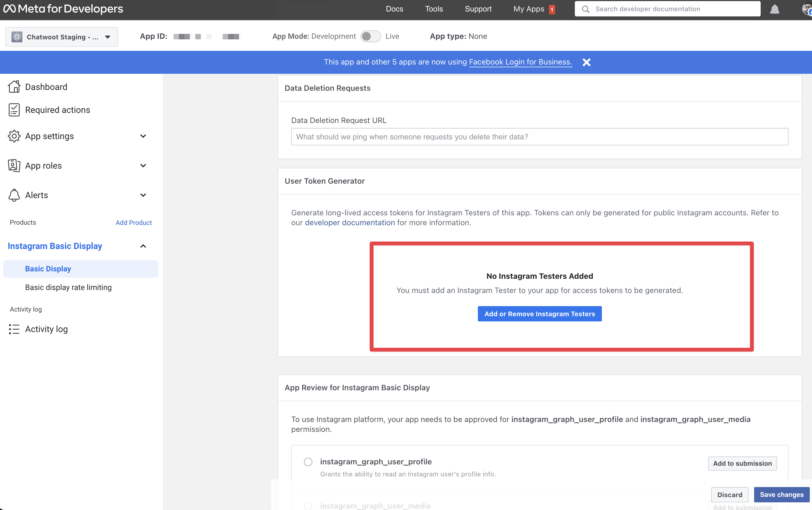This screenshot has width=812, height=510.
Task: Dismiss the Facebook Login banner with X
Action: click(x=586, y=62)
